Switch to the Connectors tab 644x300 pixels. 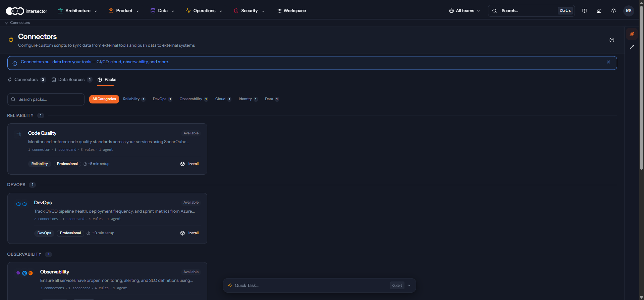pyautogui.click(x=26, y=80)
